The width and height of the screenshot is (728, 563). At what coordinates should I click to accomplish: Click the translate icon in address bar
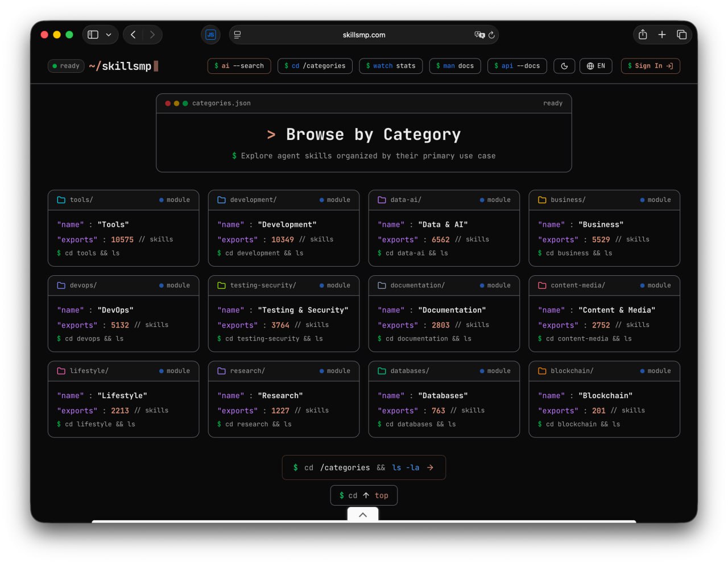tap(479, 35)
